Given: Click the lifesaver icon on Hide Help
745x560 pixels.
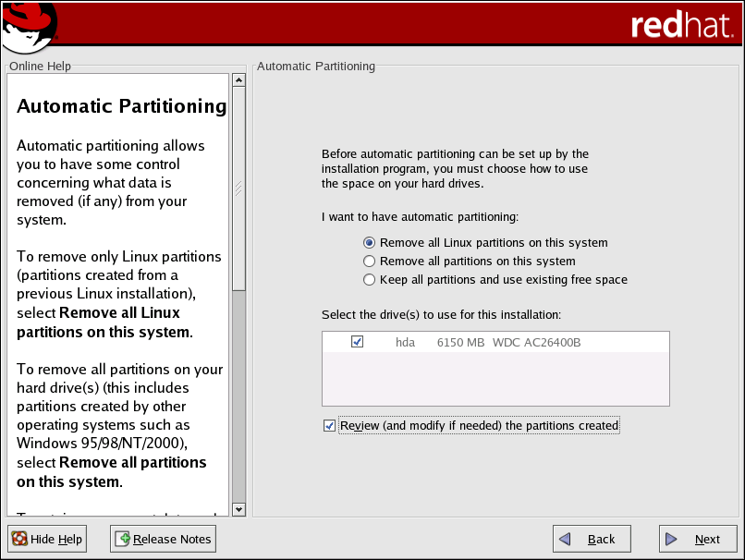Looking at the screenshot, I should pyautogui.click(x=19, y=539).
